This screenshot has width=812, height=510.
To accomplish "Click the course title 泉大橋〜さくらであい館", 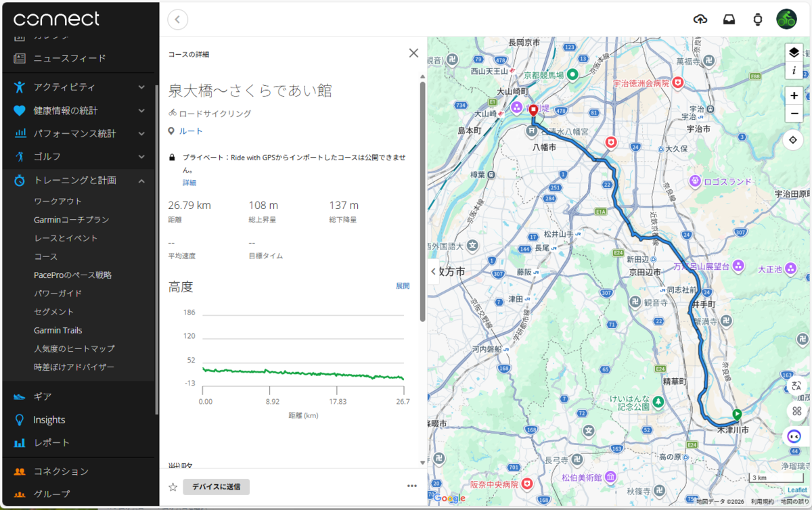I will tap(250, 91).
